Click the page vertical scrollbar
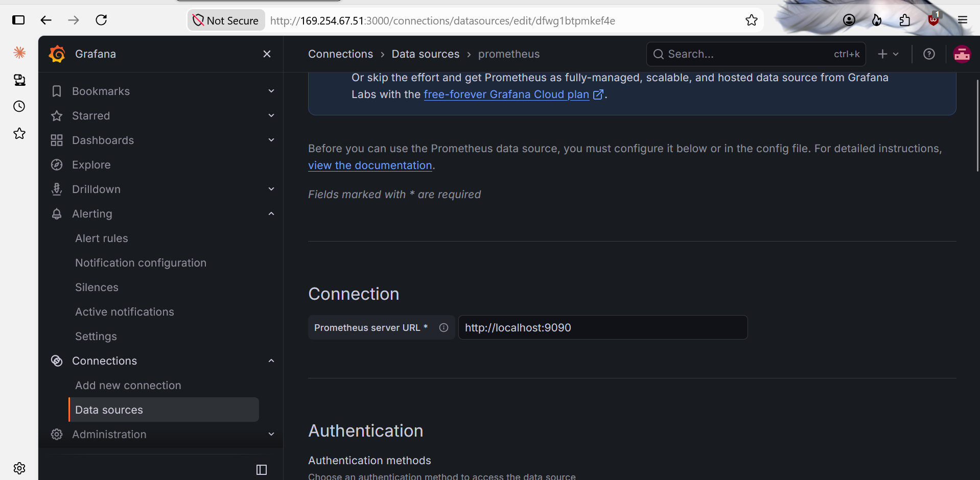The width and height of the screenshot is (980, 480). (x=977, y=125)
